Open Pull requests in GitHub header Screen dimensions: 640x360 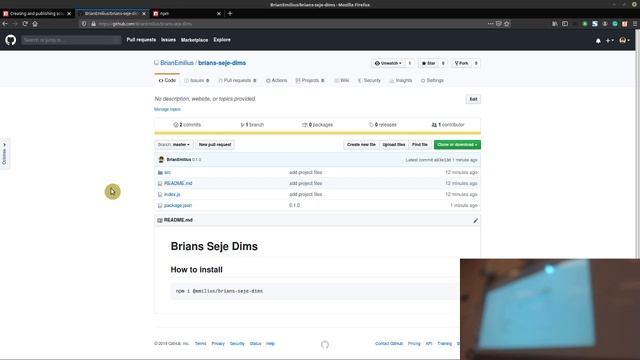141,40
